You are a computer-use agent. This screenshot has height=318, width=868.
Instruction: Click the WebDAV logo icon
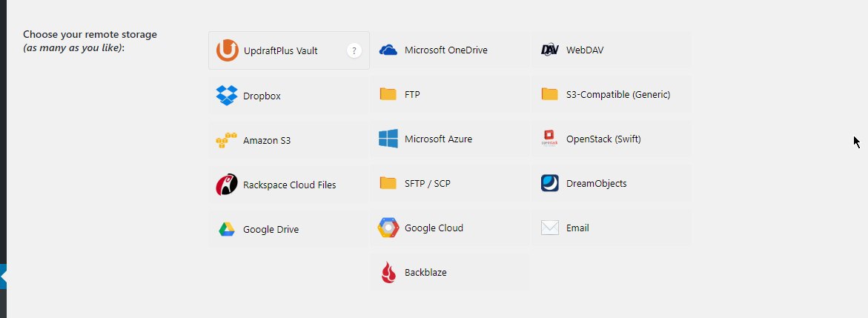pyautogui.click(x=550, y=50)
